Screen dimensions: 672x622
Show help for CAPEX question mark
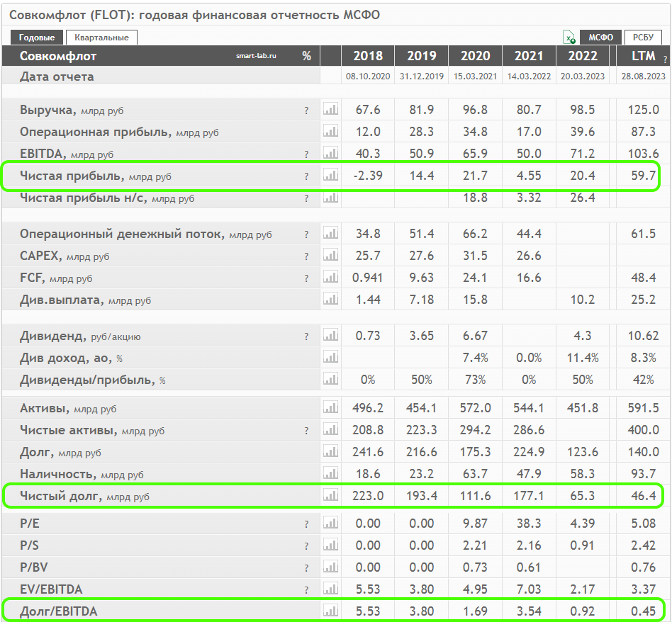pyautogui.click(x=306, y=256)
